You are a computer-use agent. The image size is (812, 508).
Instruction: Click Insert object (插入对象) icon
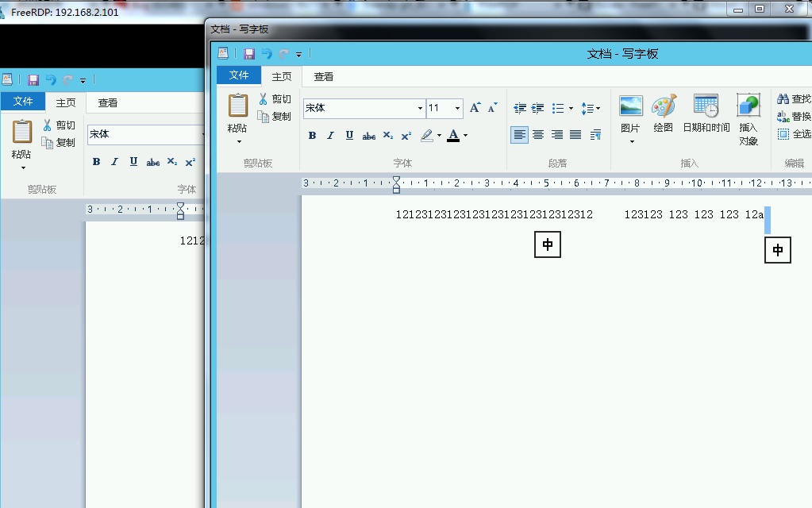point(749,105)
